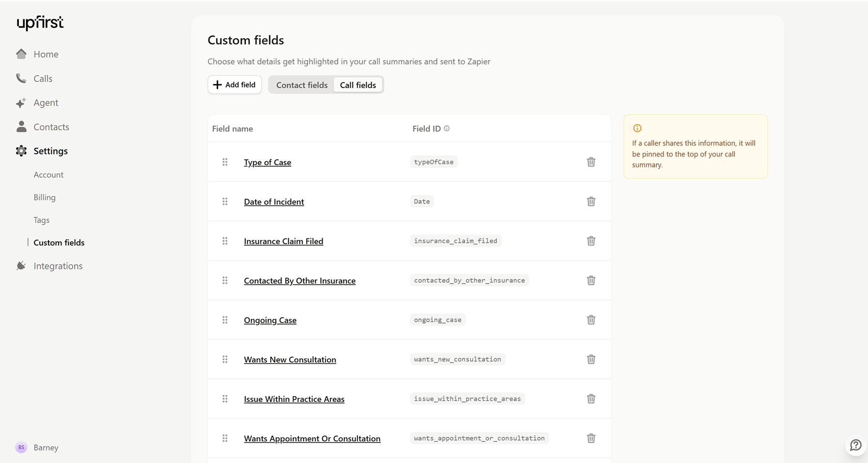Click drag handle for Wants Appointment Or Consultation
This screenshot has width=868, height=463.
pos(225,438)
